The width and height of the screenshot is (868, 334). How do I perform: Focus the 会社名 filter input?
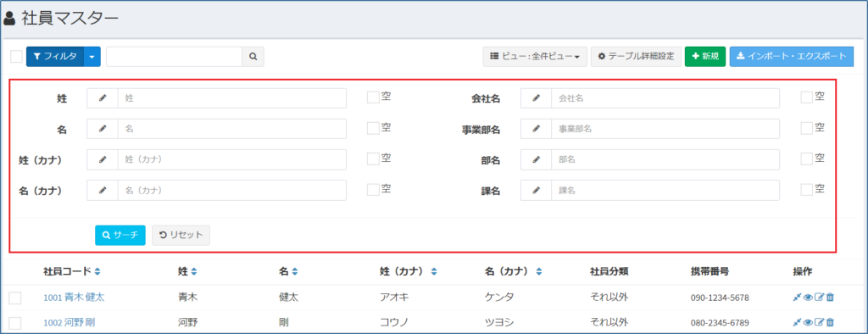pos(665,98)
